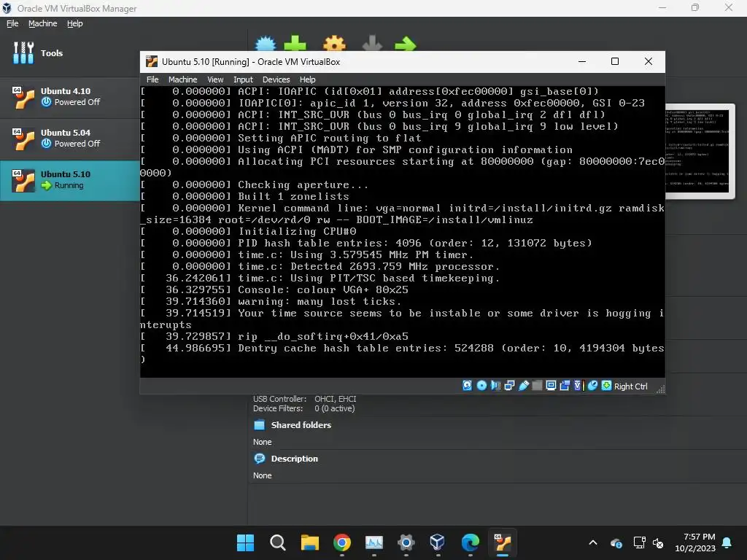Click the VM window resize grip corner
Viewport: 747px width, 560px height.
click(x=660, y=389)
